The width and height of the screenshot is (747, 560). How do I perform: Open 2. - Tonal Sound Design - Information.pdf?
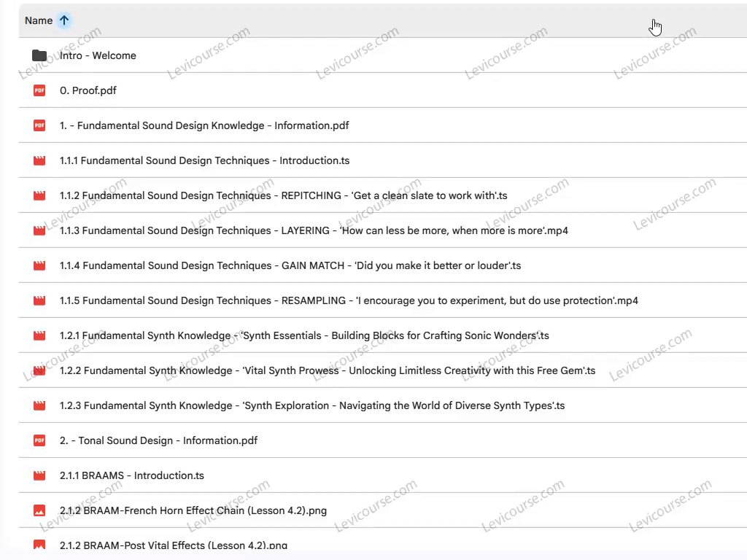(x=158, y=440)
